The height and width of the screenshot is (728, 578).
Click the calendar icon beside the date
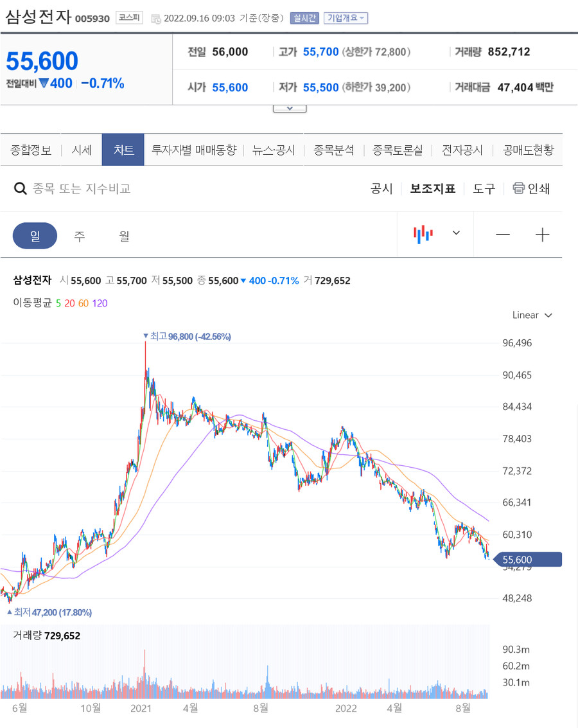coord(156,19)
